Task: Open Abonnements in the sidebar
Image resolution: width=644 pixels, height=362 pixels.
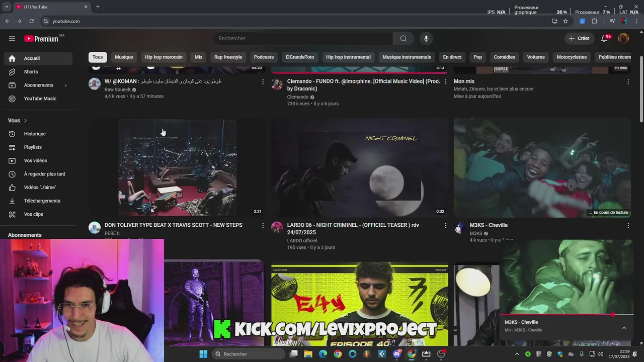Action: pos(38,85)
